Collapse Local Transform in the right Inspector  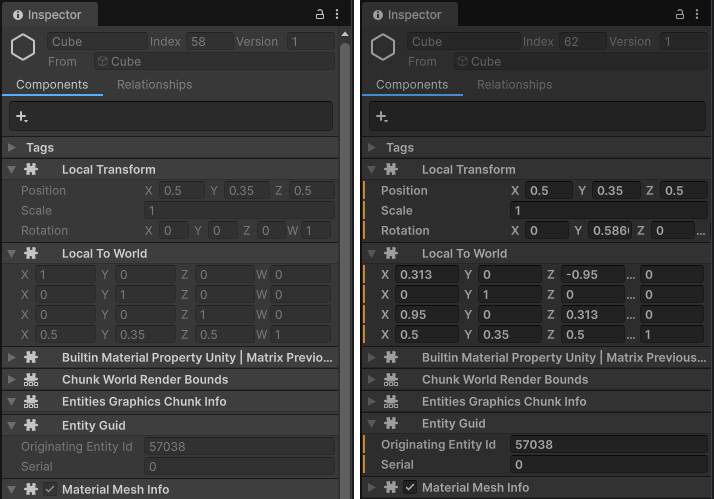[x=372, y=169]
